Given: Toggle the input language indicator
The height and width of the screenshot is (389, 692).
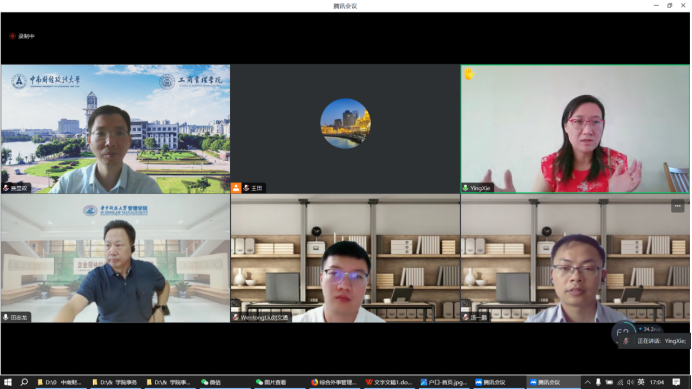Looking at the screenshot, I should click(641, 382).
